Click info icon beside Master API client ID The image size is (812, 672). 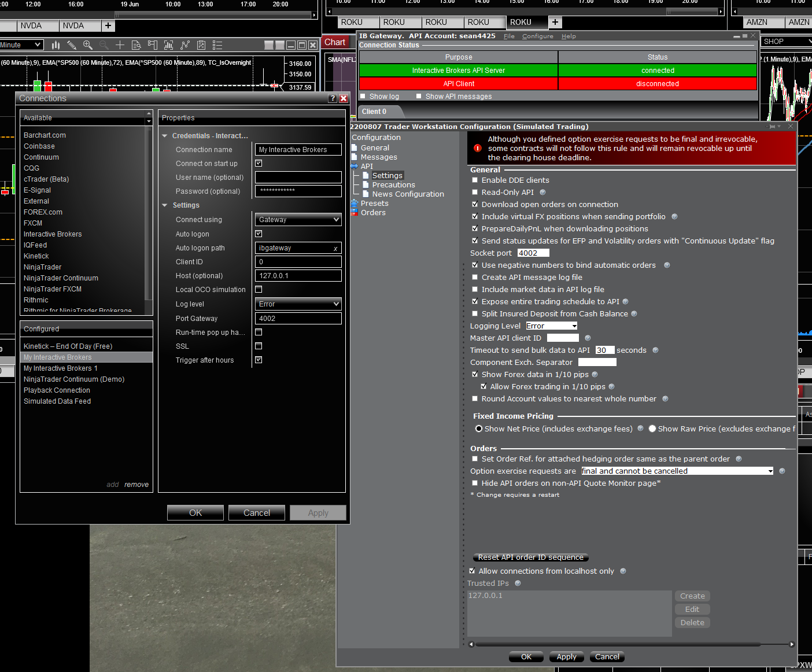pyautogui.click(x=588, y=338)
